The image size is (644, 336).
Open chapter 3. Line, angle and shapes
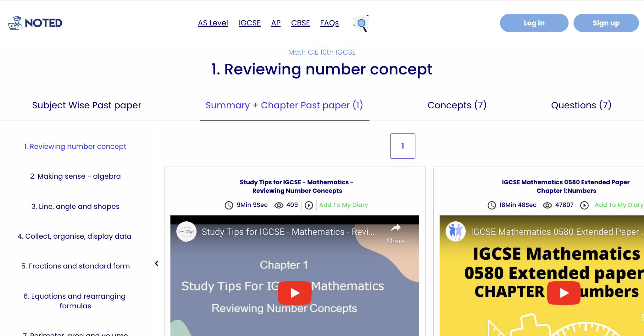tap(75, 206)
